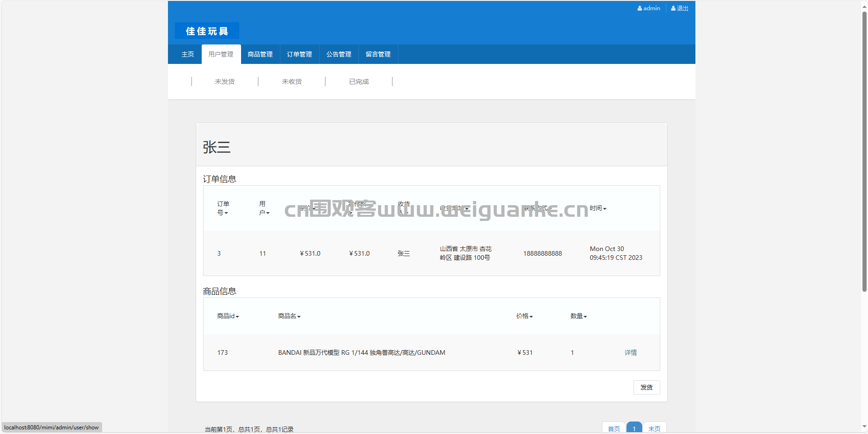Image resolution: width=868 pixels, height=434 pixels.
Task: Sort by 商品id column arrow
Action: point(237,317)
